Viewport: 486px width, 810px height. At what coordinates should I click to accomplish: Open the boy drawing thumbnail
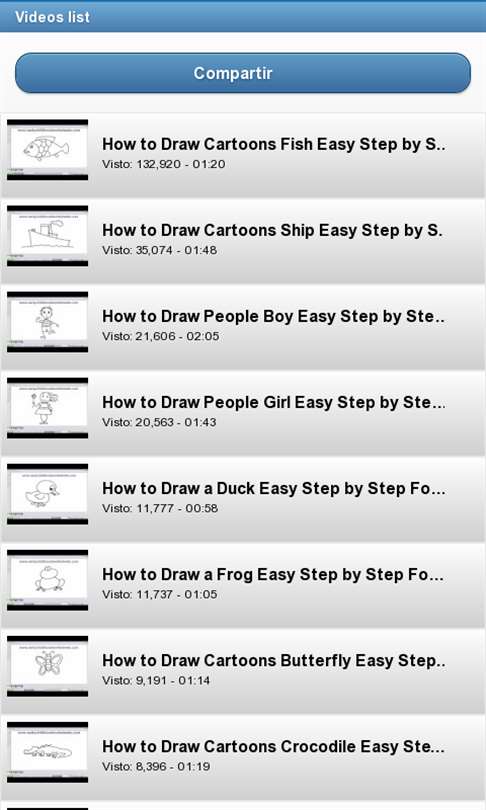point(48,322)
